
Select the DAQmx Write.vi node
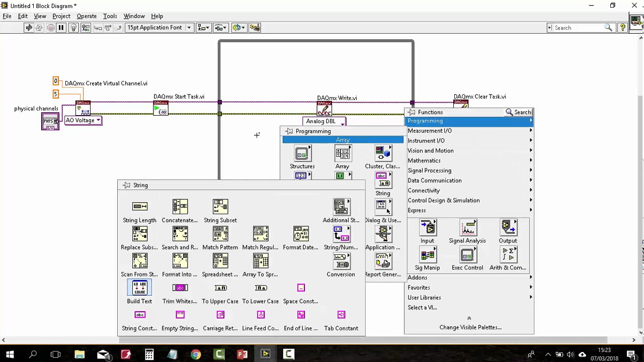tap(324, 109)
